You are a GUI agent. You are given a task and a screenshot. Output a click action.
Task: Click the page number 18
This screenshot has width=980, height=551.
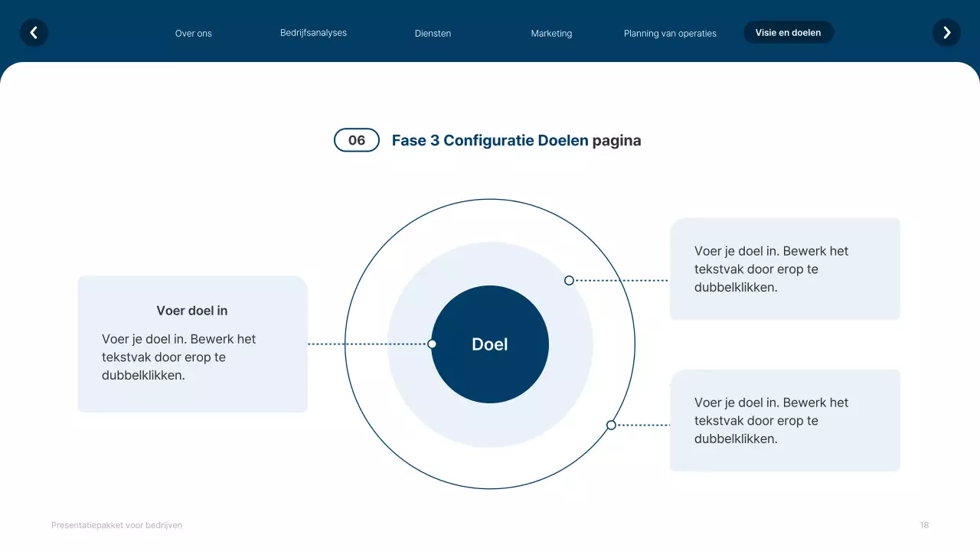tap(924, 526)
